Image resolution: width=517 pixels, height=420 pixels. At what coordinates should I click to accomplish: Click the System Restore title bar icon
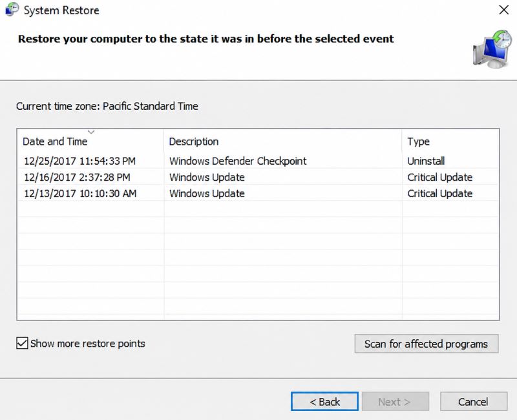[x=12, y=10]
